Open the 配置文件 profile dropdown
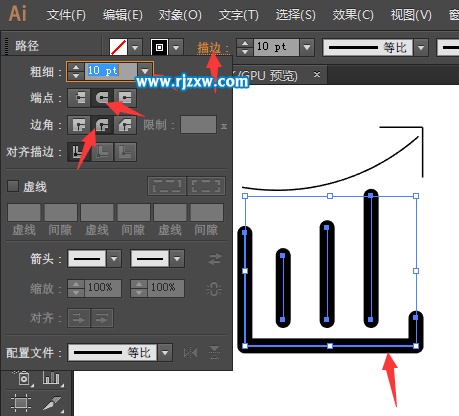This screenshot has width=459, height=416. [165, 353]
